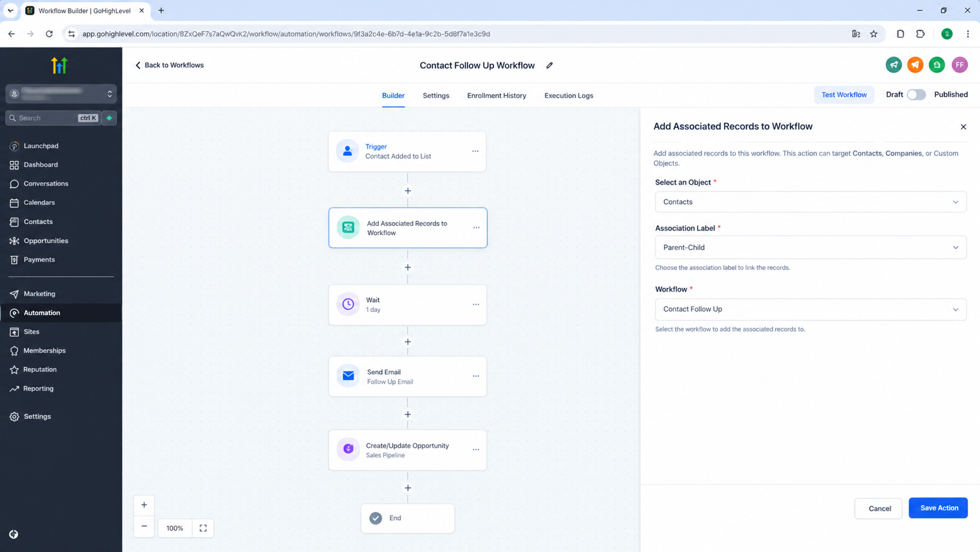This screenshot has width=980, height=552.
Task: Add a step below Add Associated Records
Action: tap(408, 267)
